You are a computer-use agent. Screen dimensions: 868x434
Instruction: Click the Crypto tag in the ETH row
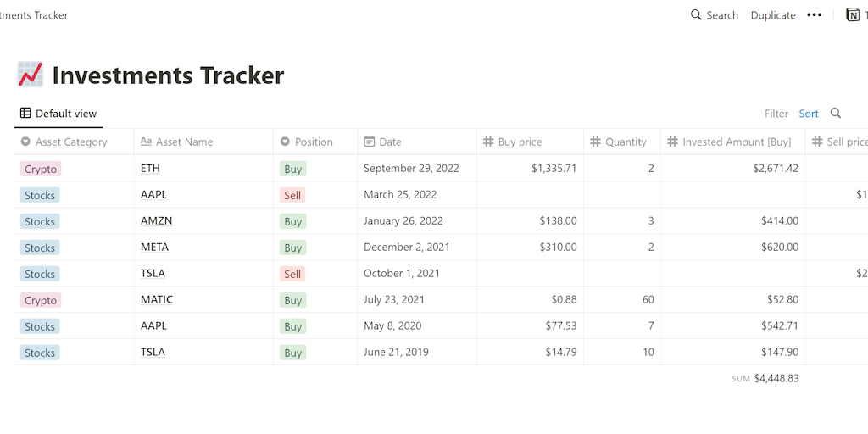tap(41, 170)
